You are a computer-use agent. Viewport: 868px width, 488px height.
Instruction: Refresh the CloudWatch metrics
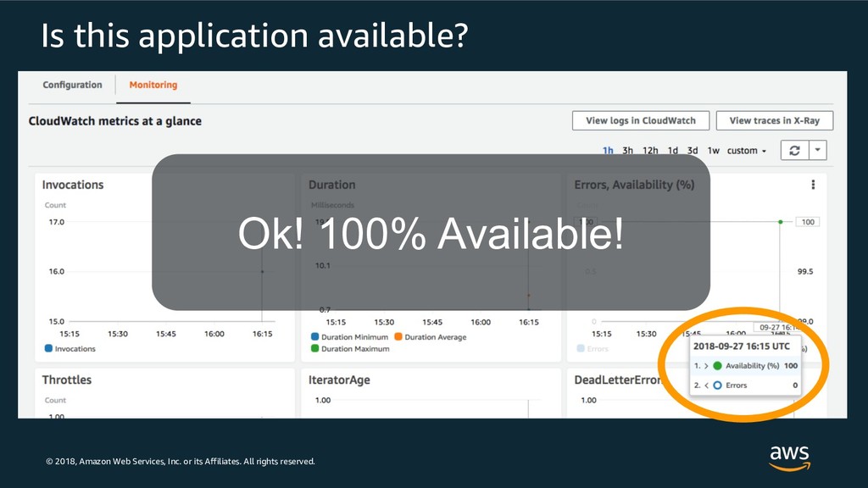[795, 151]
